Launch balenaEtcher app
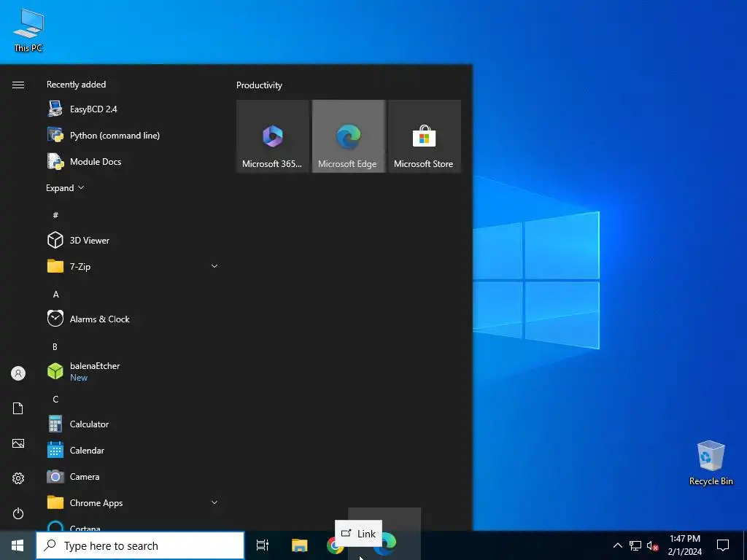Image resolution: width=747 pixels, height=560 pixels. pyautogui.click(x=133, y=371)
